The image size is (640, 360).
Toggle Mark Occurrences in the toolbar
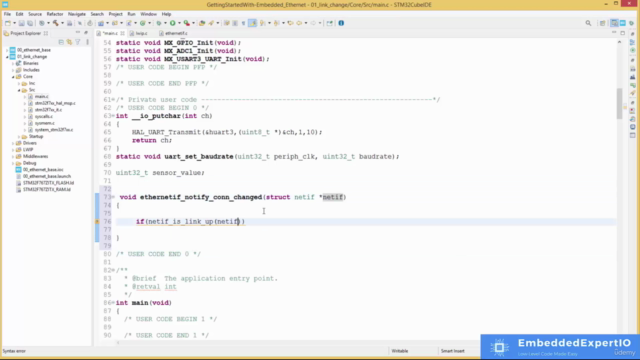tap(253, 23)
